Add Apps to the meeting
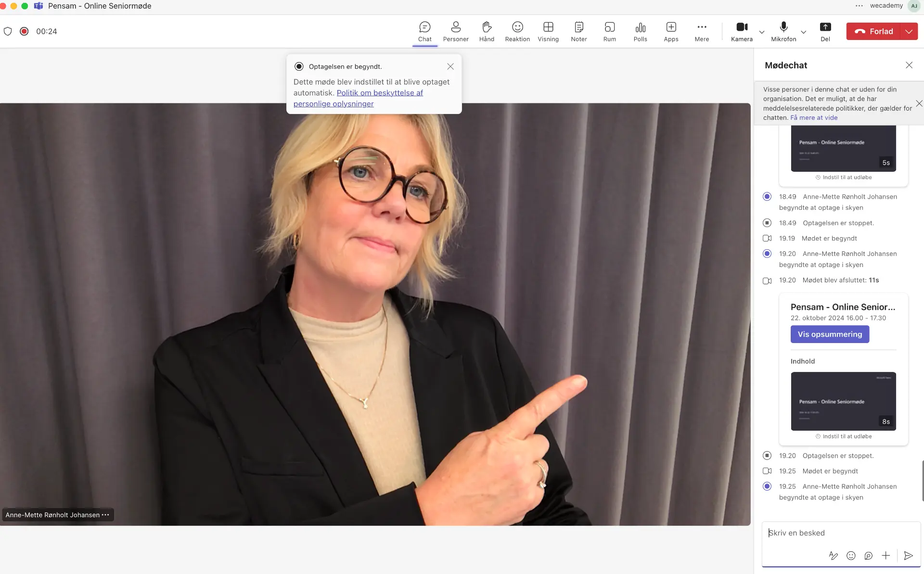The image size is (924, 574). click(x=671, y=32)
